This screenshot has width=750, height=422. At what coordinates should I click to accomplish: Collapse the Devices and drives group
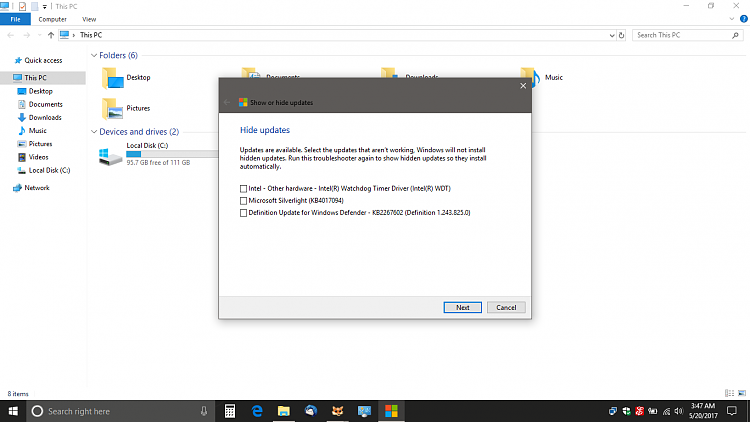(94, 132)
